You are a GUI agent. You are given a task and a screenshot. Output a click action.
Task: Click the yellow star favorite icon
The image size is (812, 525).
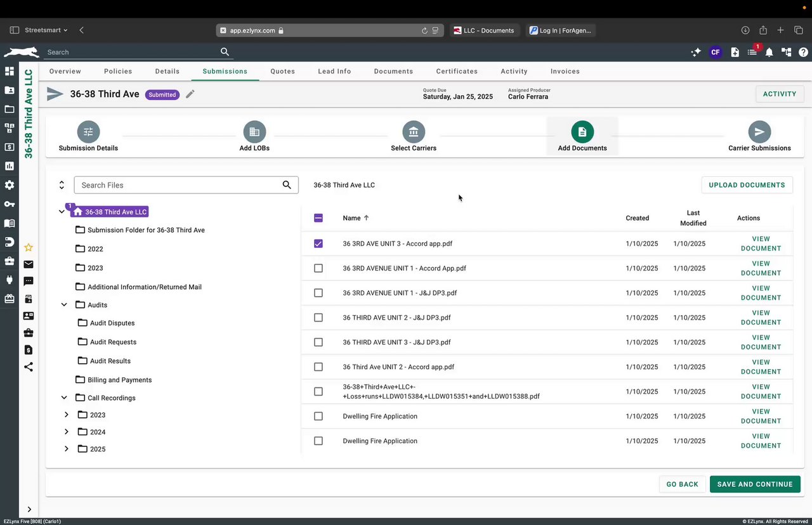[x=29, y=247]
